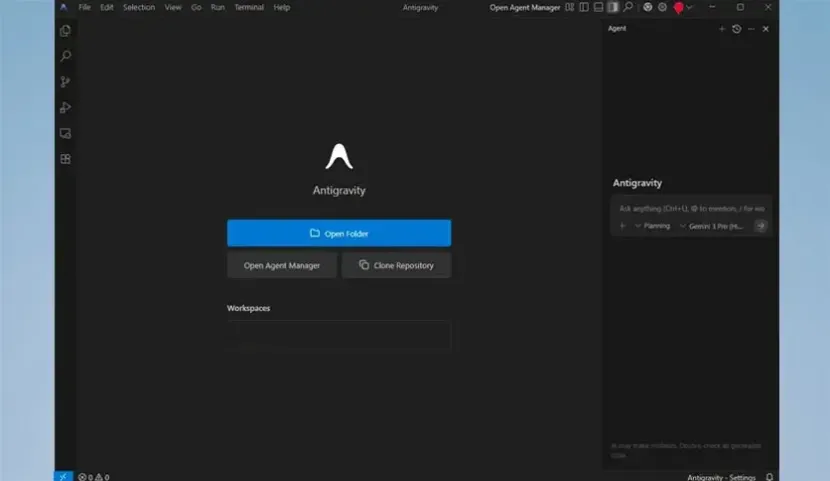Open the notifications bell in status bar

770,477
